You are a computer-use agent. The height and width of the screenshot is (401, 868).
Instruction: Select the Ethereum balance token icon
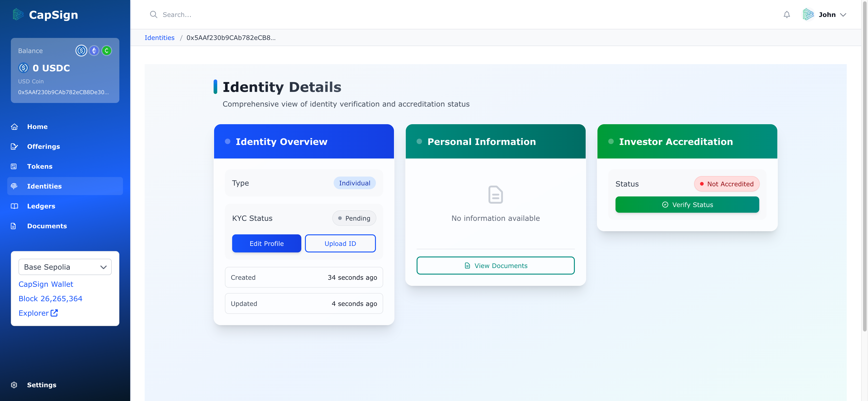click(x=94, y=51)
